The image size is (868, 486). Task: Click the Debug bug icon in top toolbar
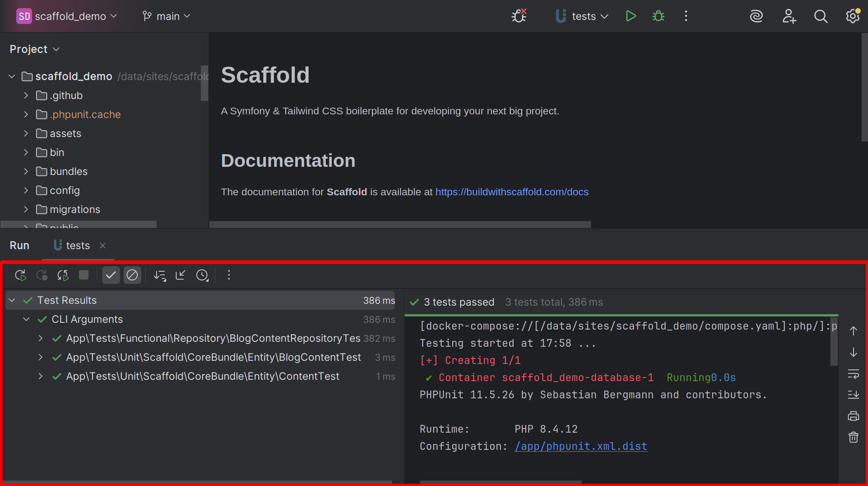pyautogui.click(x=658, y=16)
